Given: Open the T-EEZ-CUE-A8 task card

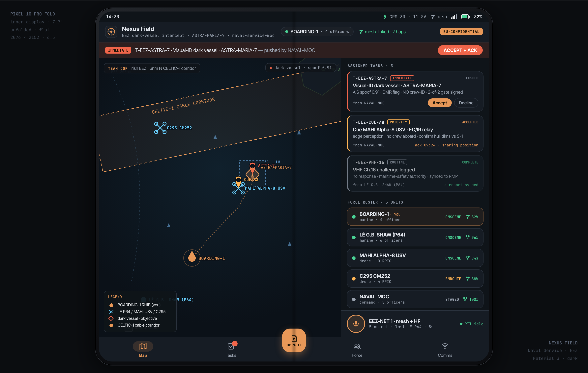Looking at the screenshot, I should [415, 134].
